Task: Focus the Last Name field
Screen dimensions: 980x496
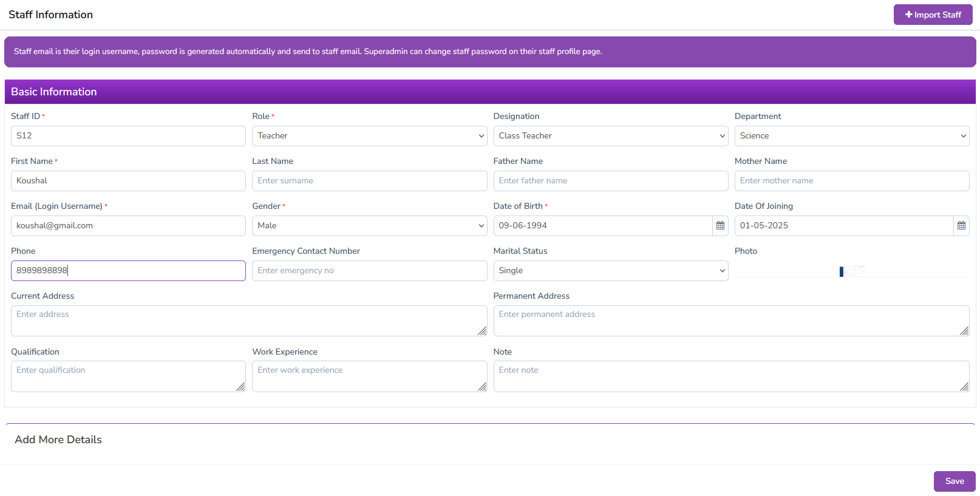Action: [369, 181]
